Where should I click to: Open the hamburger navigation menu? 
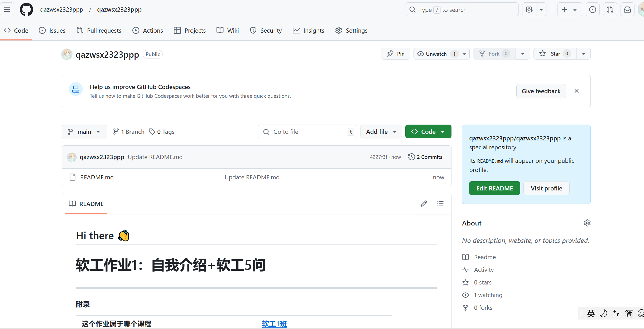(7, 10)
